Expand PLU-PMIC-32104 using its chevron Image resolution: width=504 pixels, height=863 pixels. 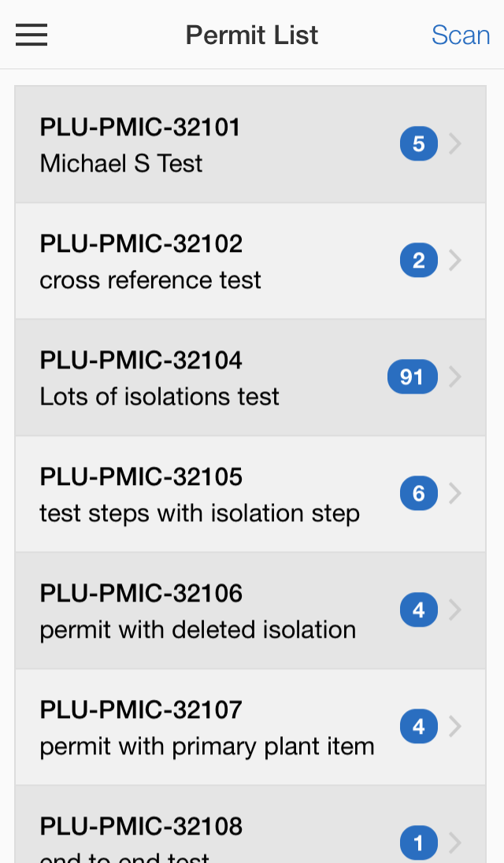(455, 376)
